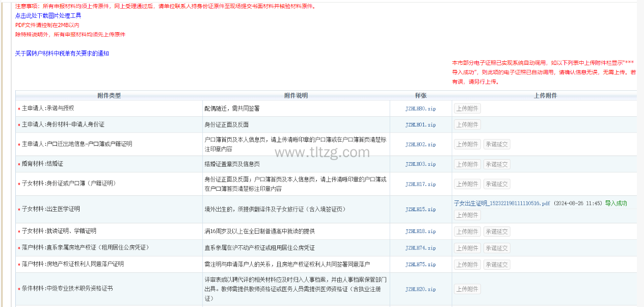Download sample file JZHLH80.zip
Image resolution: width=644 pixels, height=307 pixels.
click(420, 109)
